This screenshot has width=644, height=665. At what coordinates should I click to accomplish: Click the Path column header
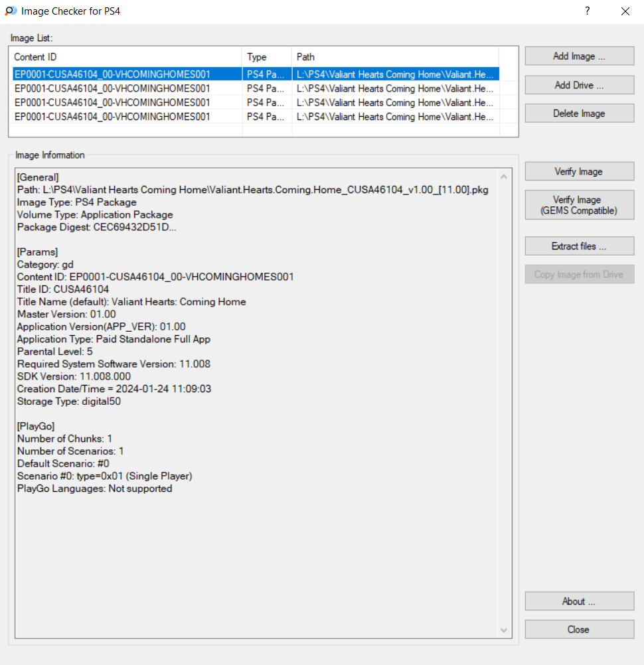396,57
